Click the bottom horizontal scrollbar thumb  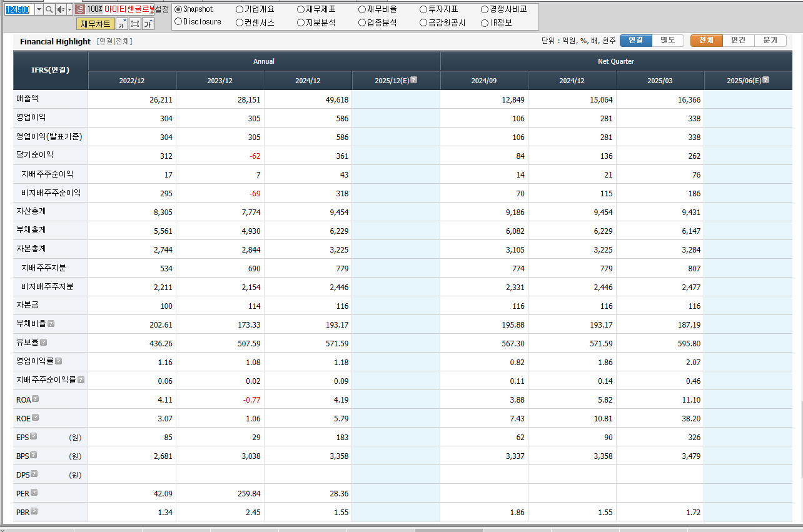[448, 529]
